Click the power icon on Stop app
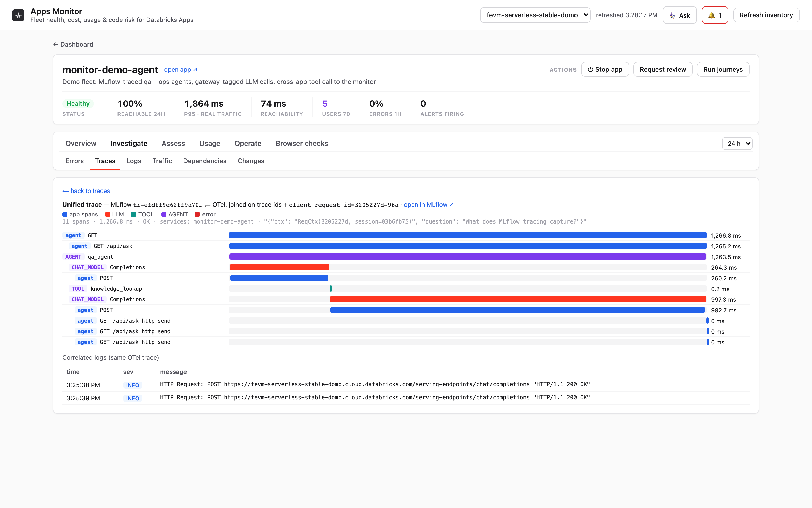Image resolution: width=812 pixels, height=508 pixels. [590, 70]
